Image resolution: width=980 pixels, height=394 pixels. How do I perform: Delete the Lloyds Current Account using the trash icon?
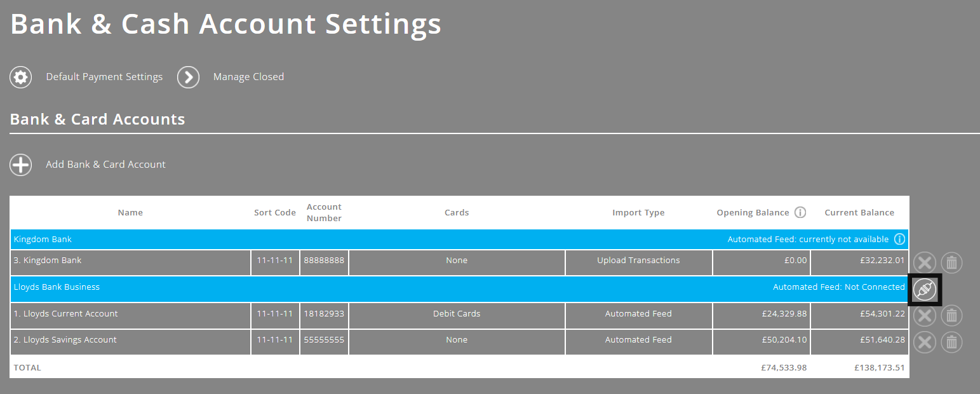tap(951, 315)
